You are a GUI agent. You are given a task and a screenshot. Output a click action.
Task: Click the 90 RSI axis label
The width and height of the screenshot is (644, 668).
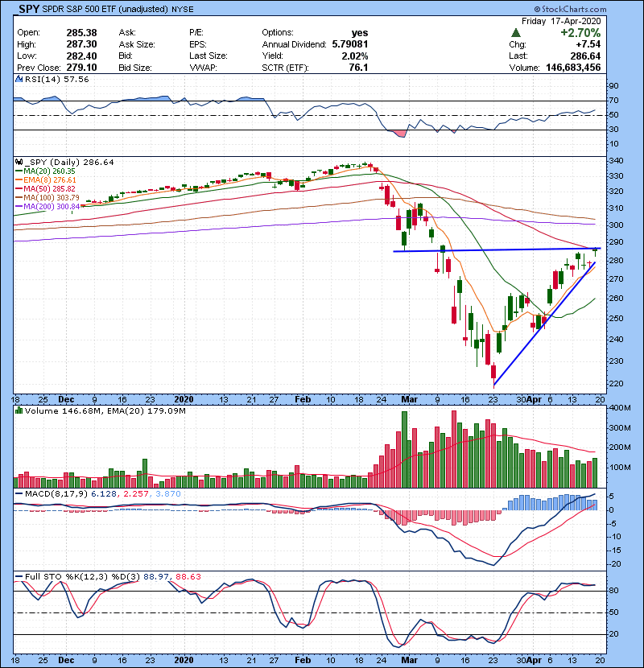[613, 86]
